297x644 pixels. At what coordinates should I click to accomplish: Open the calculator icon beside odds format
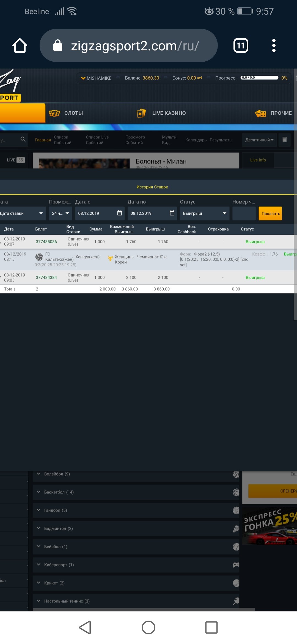[x=284, y=140]
